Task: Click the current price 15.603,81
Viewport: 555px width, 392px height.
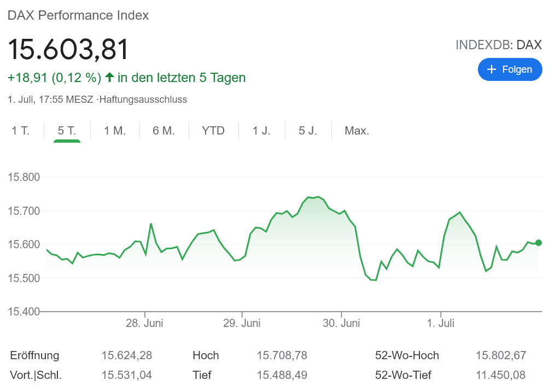Action: (68, 49)
